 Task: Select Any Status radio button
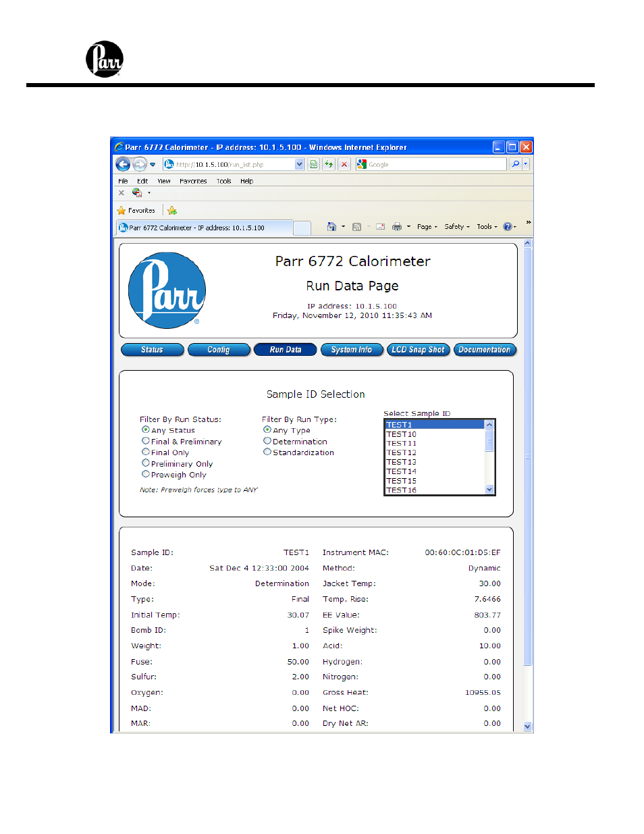click(146, 429)
